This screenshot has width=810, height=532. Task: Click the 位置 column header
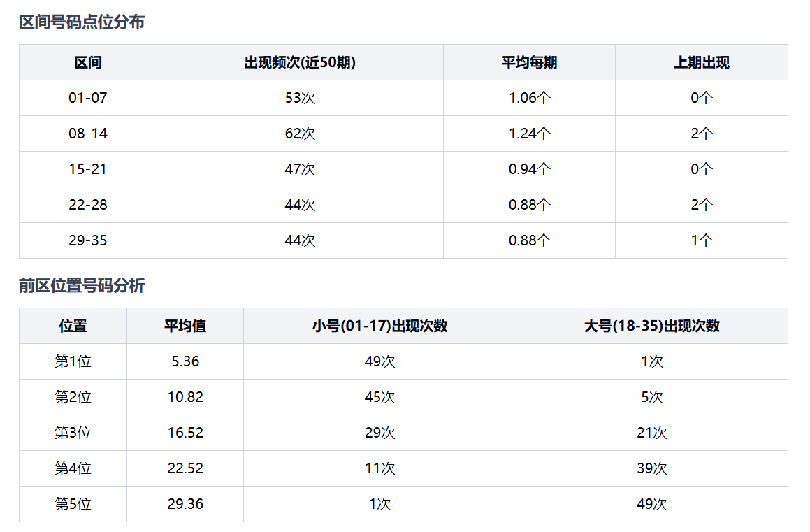pyautogui.click(x=73, y=326)
